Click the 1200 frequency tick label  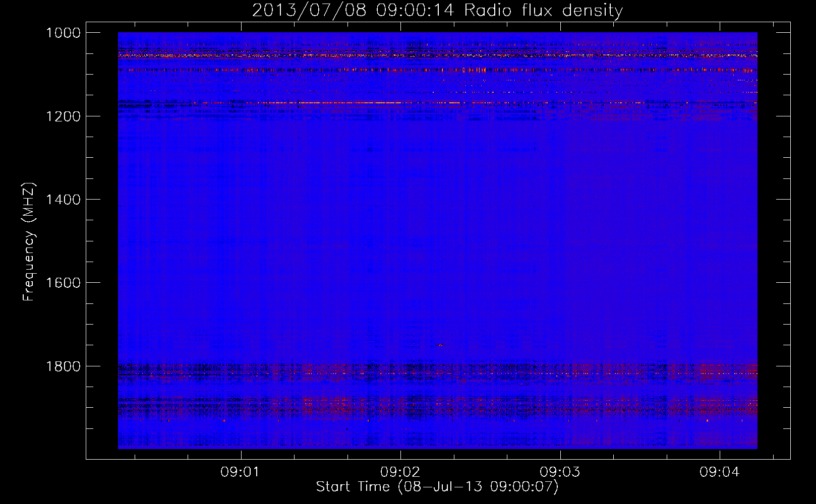(63, 116)
